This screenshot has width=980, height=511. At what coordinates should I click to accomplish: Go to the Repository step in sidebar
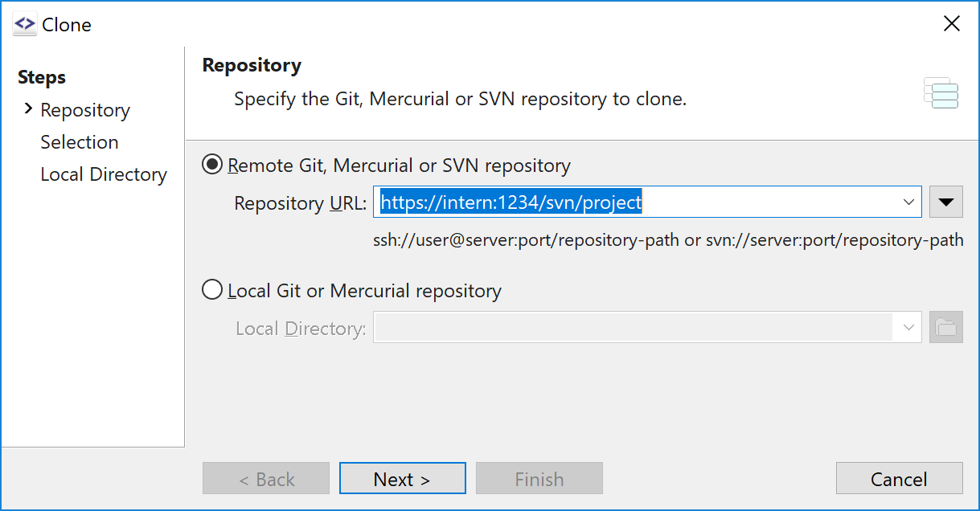pyautogui.click(x=85, y=110)
